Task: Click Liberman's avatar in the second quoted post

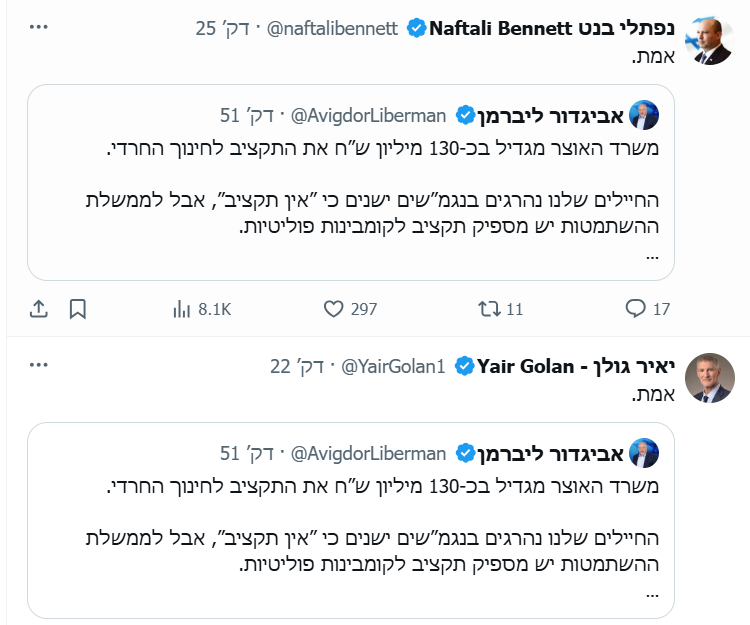Action: 647,453
